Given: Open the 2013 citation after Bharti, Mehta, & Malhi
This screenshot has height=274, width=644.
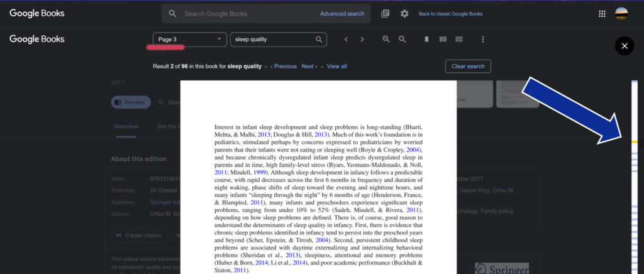Looking at the screenshot, I should point(264,134).
